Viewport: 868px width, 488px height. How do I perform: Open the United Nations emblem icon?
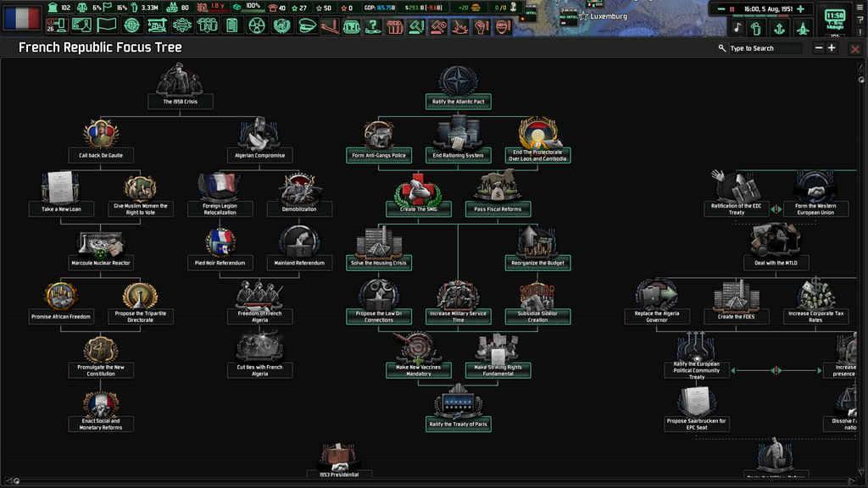tap(281, 25)
